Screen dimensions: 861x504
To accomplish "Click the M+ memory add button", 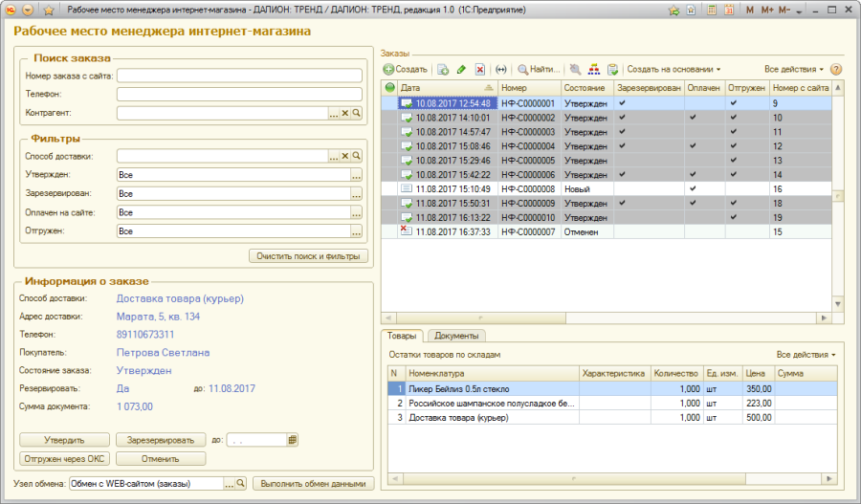I will [x=767, y=10].
